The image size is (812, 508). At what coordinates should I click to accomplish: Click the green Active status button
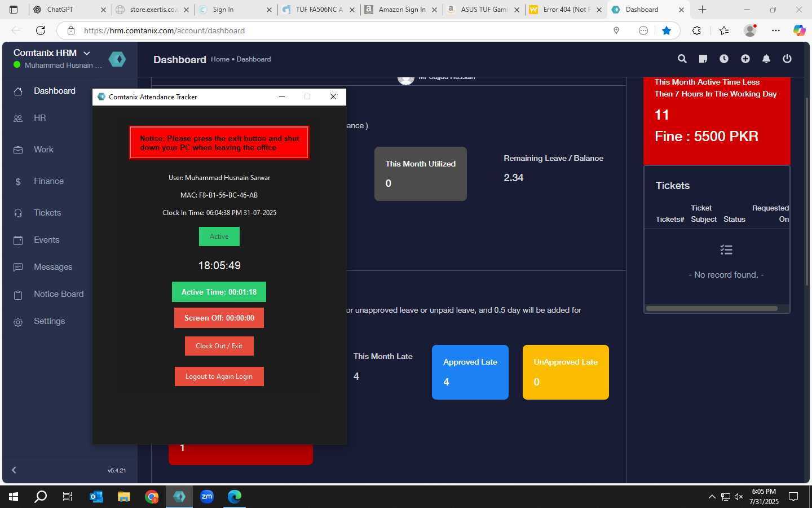click(219, 237)
